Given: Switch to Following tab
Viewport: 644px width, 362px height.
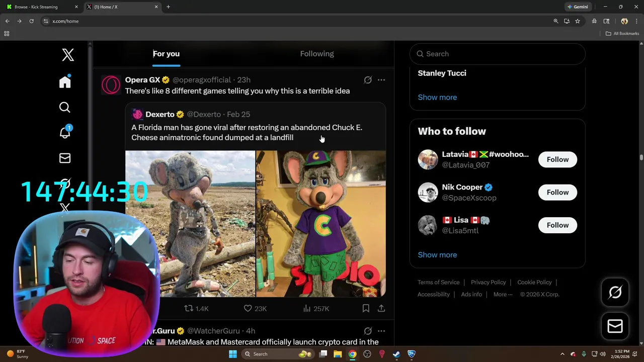Looking at the screenshot, I should pyautogui.click(x=317, y=54).
